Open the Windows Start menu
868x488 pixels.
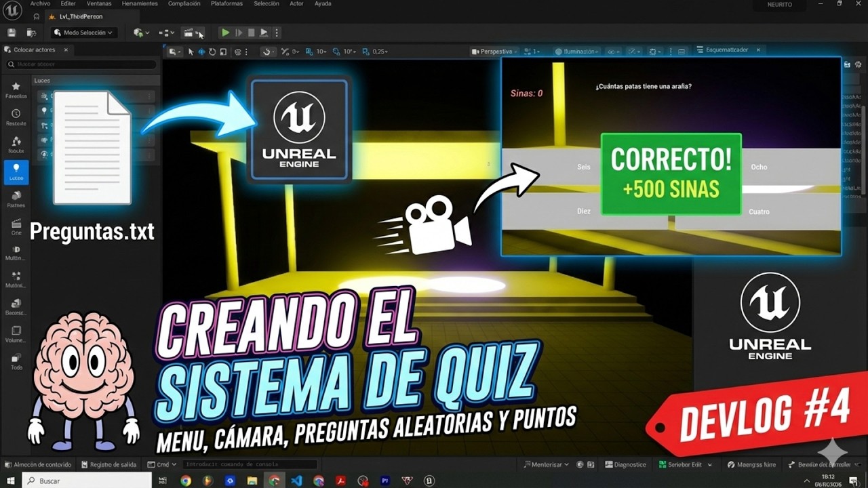tap(10, 481)
